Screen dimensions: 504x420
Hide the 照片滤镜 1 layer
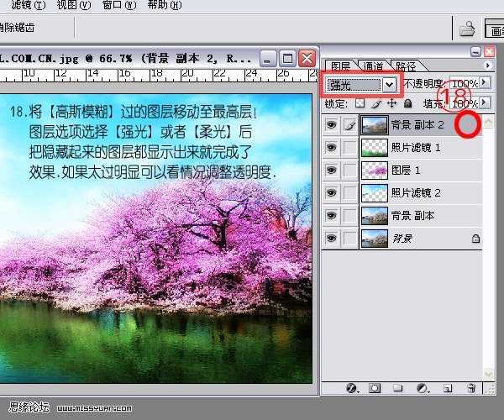coord(331,148)
